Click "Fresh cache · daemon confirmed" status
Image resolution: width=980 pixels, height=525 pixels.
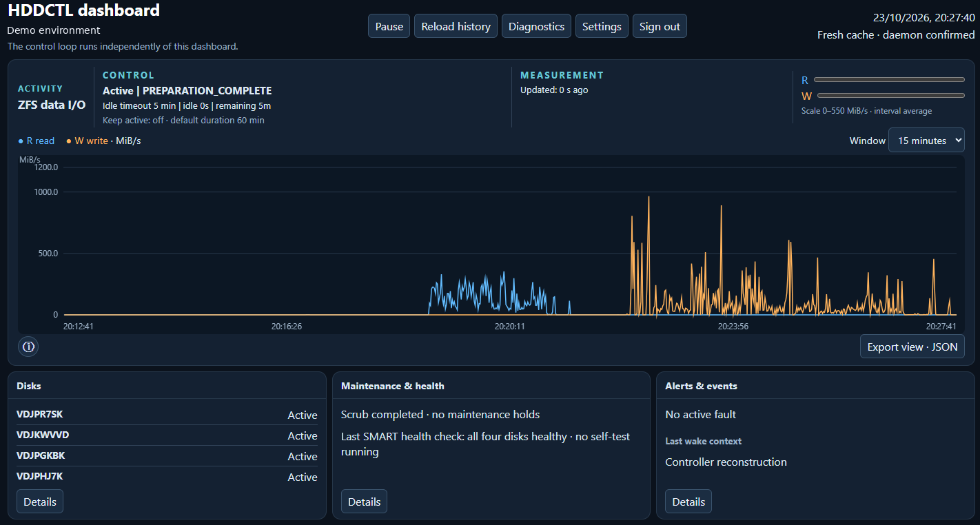tap(896, 34)
